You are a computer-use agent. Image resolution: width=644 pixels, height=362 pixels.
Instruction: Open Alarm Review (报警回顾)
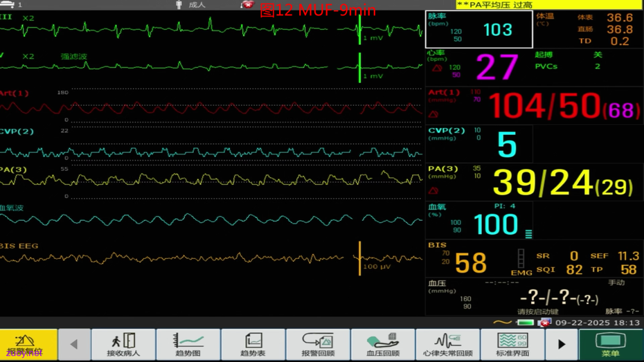click(318, 344)
